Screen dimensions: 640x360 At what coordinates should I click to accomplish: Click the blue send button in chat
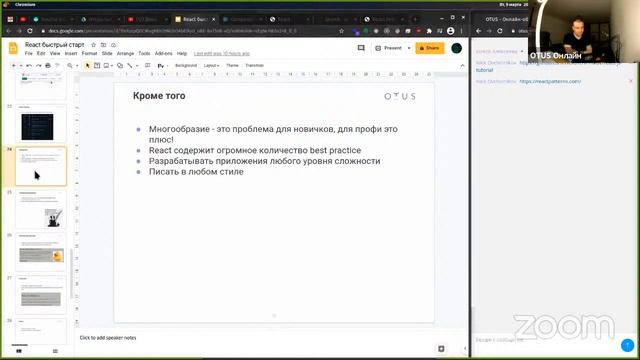pos(627,345)
